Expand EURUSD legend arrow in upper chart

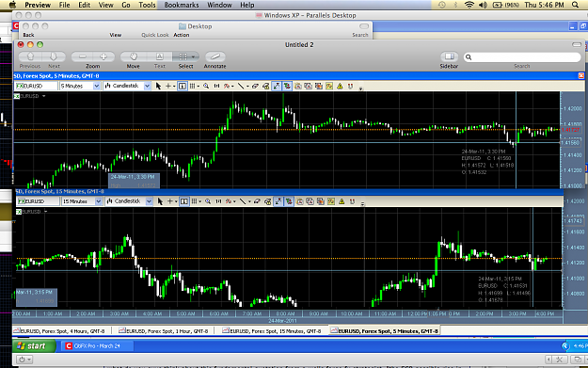[x=44, y=96]
